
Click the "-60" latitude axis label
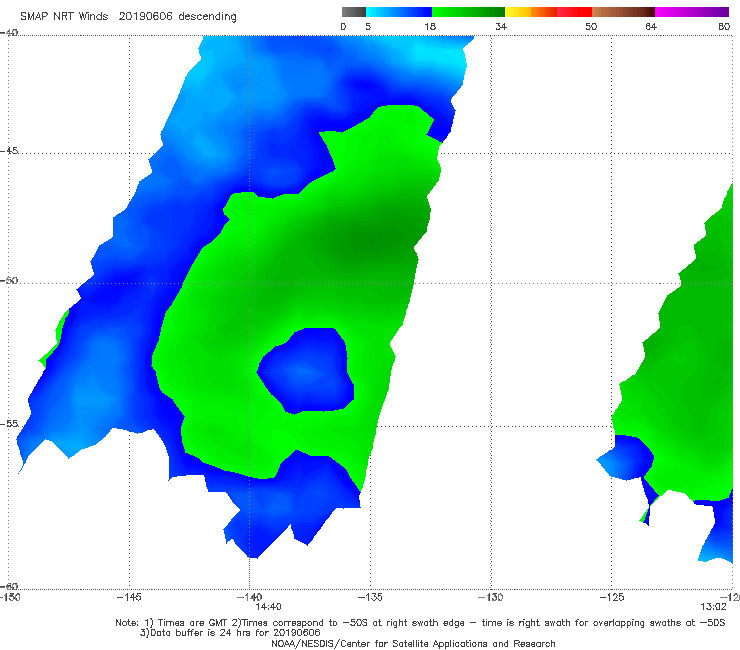click(x=9, y=586)
